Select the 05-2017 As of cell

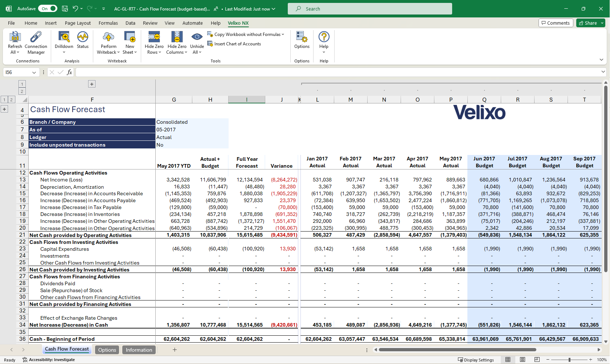pos(192,130)
